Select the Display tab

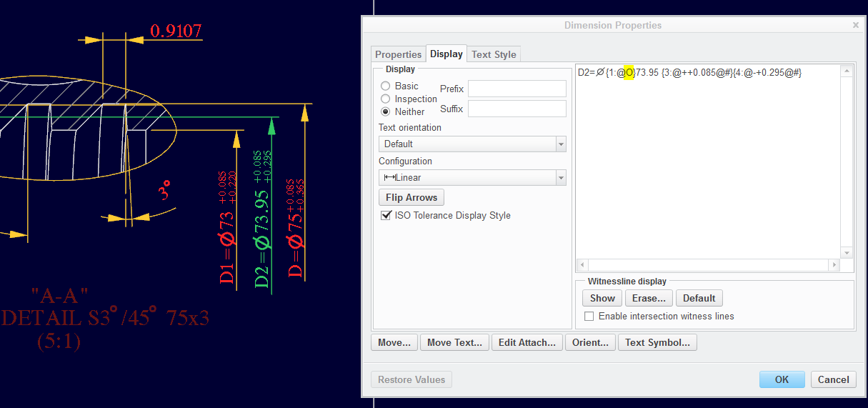447,54
